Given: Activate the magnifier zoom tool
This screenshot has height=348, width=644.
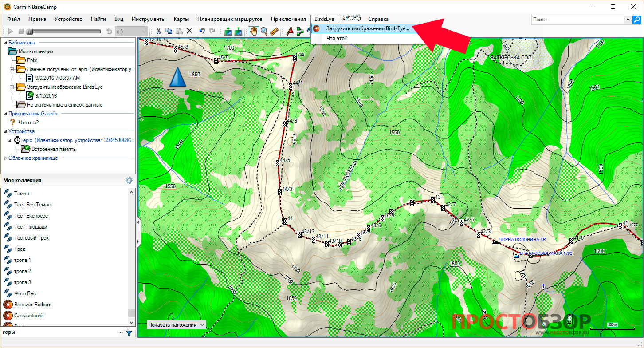Looking at the screenshot, I should 264,31.
